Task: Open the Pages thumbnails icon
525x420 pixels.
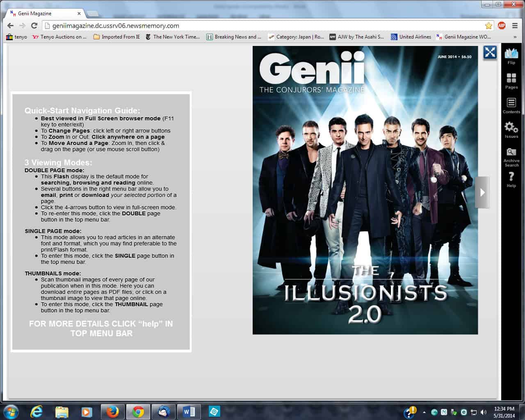Action: (511, 80)
